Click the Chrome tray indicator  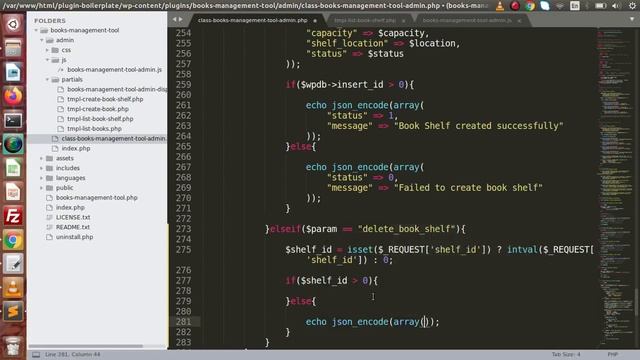click(530, 6)
